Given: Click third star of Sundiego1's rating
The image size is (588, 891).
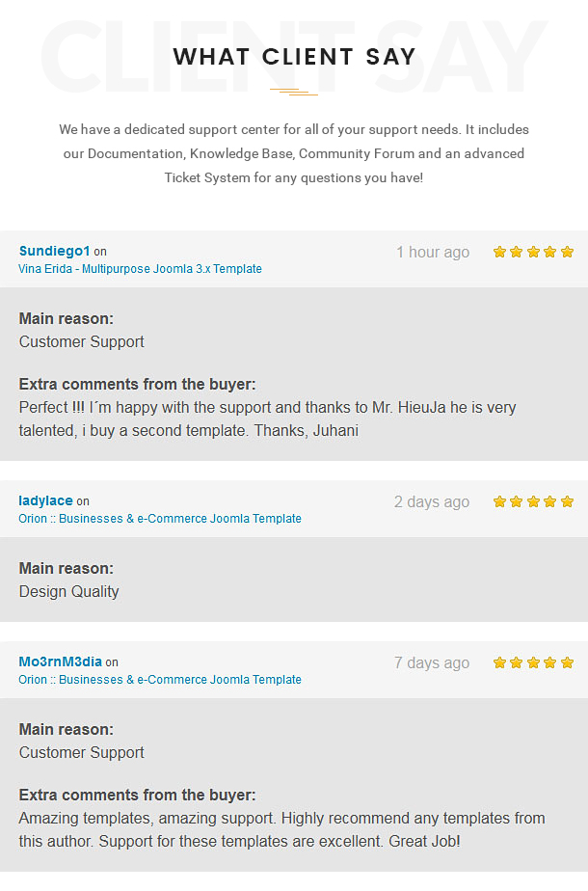Looking at the screenshot, I should pos(533,252).
